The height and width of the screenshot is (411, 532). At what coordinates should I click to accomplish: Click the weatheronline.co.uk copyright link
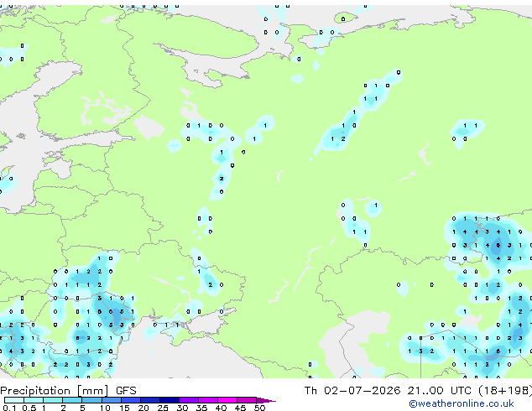462,403
